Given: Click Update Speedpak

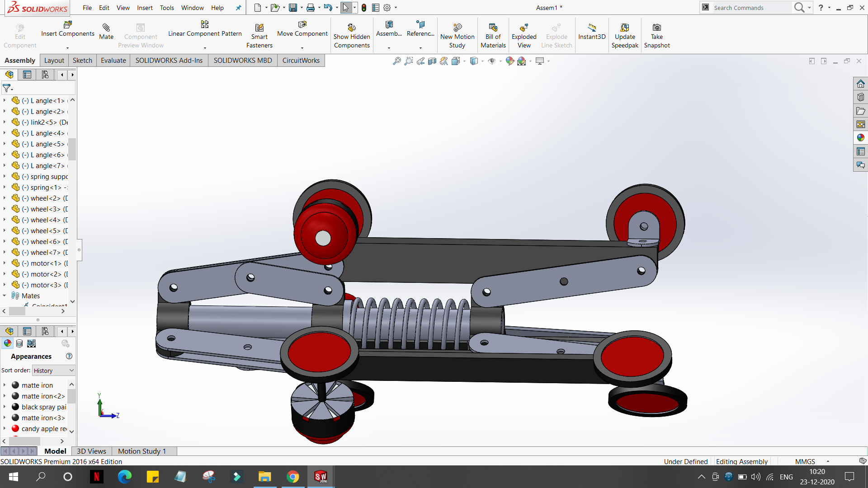Looking at the screenshot, I should pos(625,36).
